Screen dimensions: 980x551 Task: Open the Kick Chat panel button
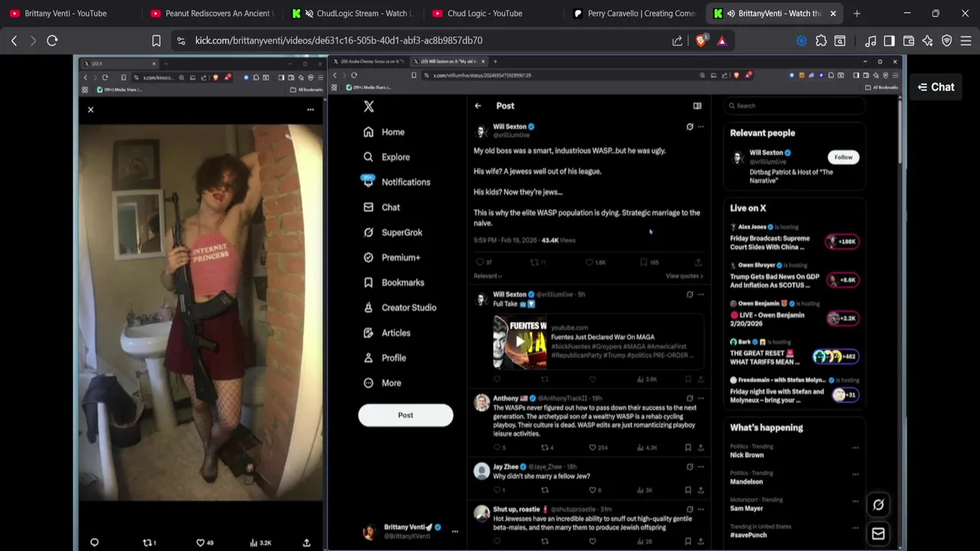tap(936, 87)
